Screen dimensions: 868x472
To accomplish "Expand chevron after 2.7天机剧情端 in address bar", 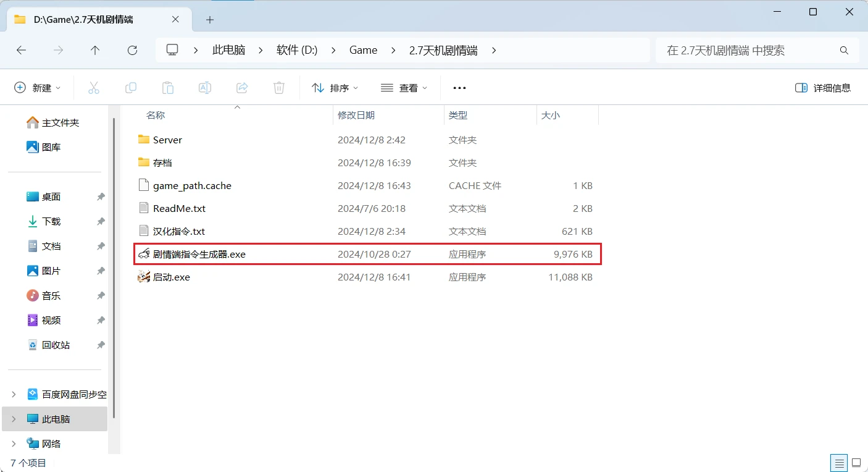I will 493,50.
